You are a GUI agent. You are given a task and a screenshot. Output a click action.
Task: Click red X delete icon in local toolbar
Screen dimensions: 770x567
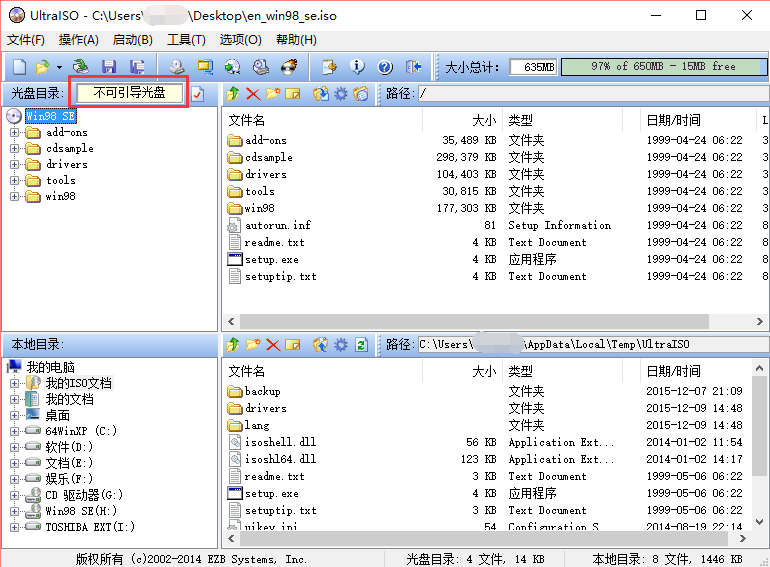click(x=273, y=345)
